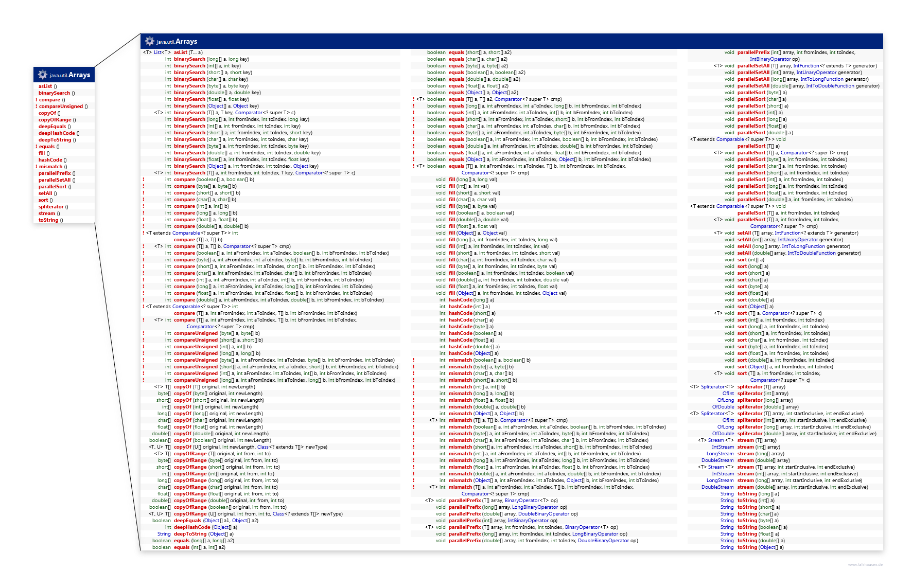Viewport: 912px width, 588px height.
Task: Click binarySearch (long[] a, long key) method
Action: point(212,59)
